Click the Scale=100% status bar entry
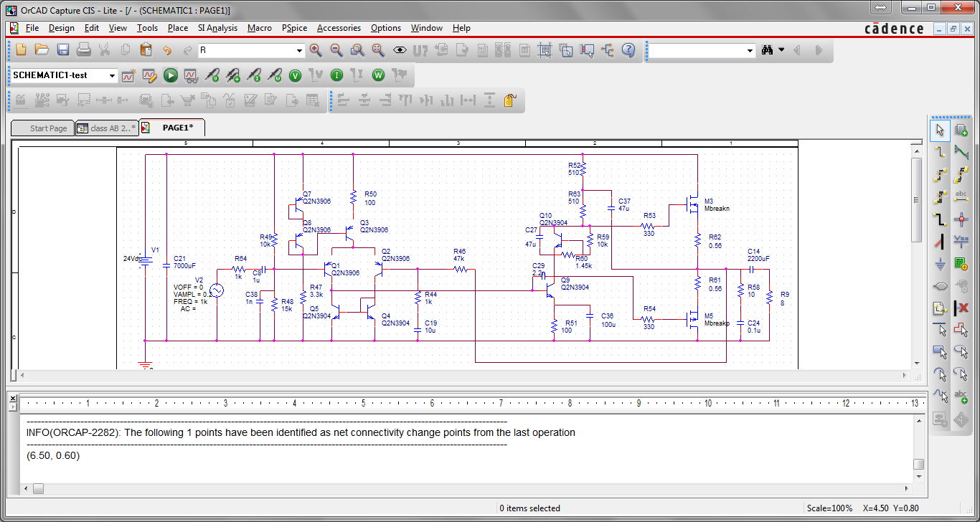The height and width of the screenshot is (522, 980). [830, 508]
